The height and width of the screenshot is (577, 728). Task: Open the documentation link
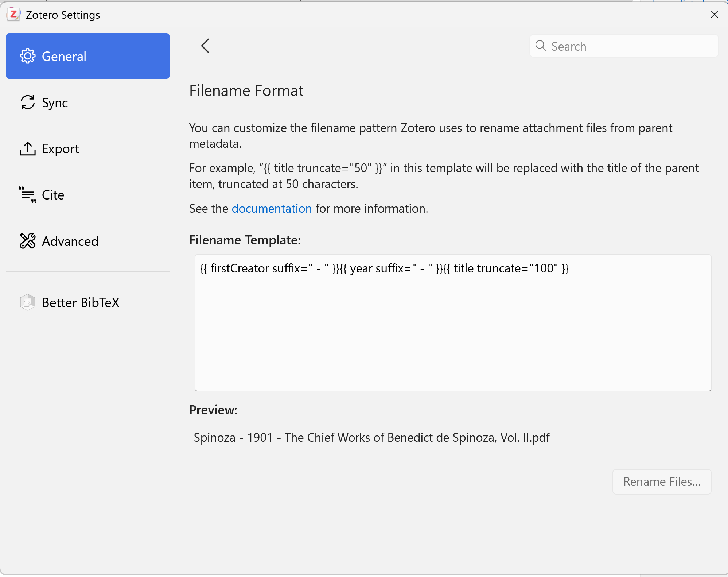point(272,209)
